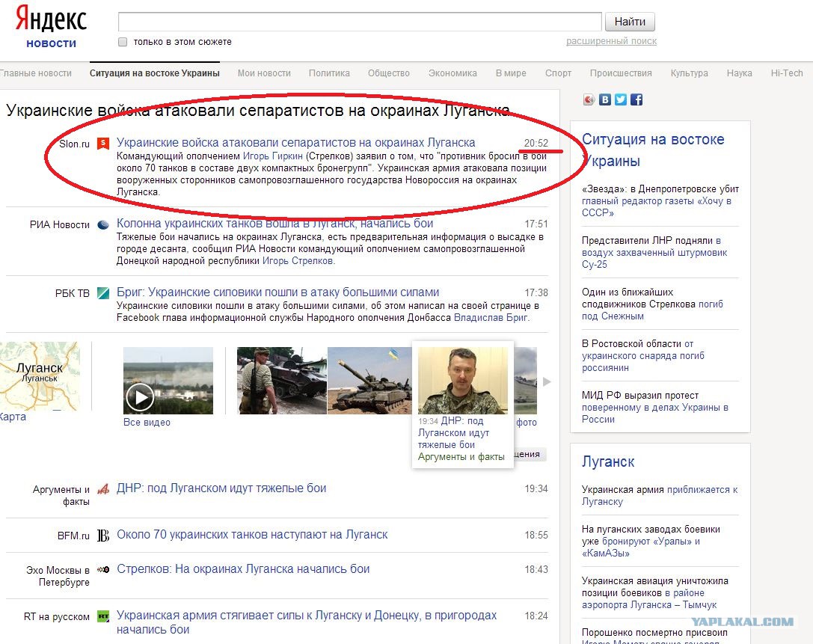
Task: Click the Facebook share icon
Action: pos(636,99)
